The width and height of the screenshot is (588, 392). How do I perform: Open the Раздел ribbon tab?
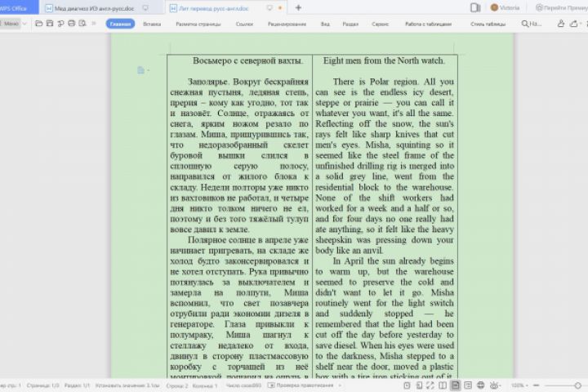[350, 24]
